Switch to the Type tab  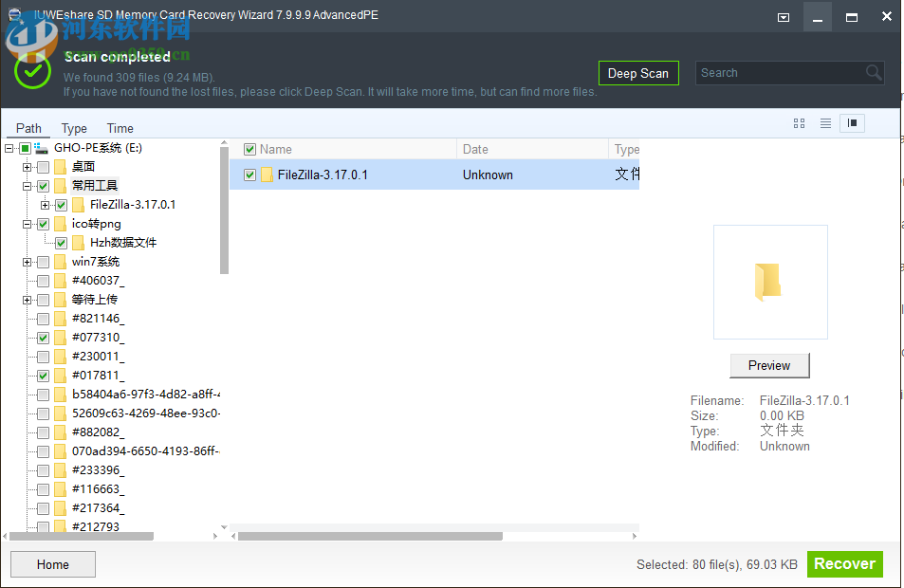click(x=74, y=128)
